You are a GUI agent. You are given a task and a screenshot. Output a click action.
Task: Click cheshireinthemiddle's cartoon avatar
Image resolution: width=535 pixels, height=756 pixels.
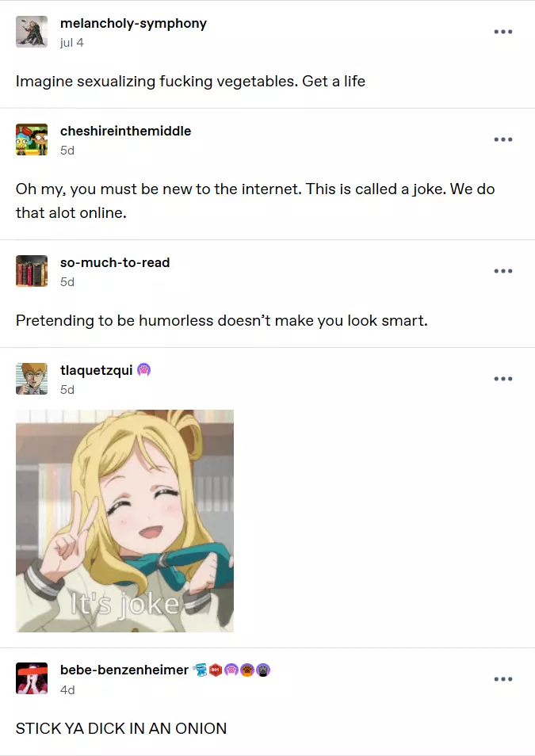tap(32, 139)
